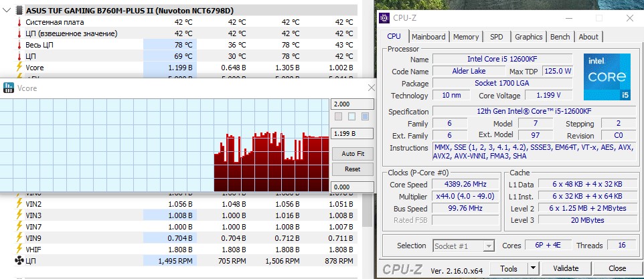
Task: Open the About tab
Action: (x=588, y=37)
